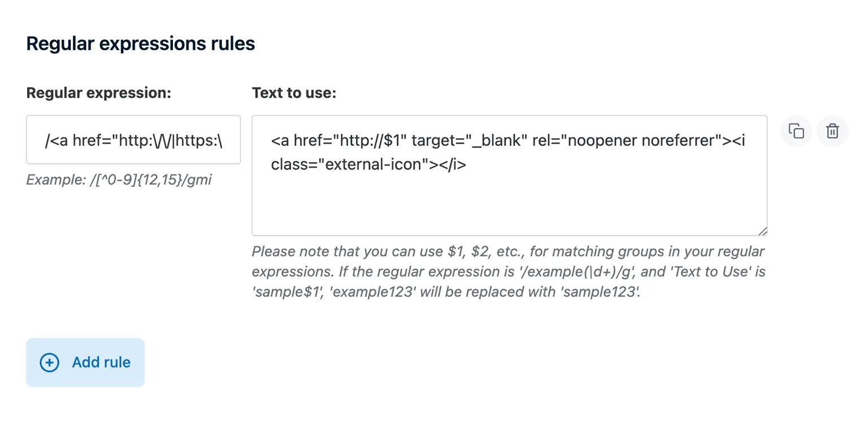Click inside the Regular expression input field
Viewport: 868px width, 433px height.
pos(133,139)
